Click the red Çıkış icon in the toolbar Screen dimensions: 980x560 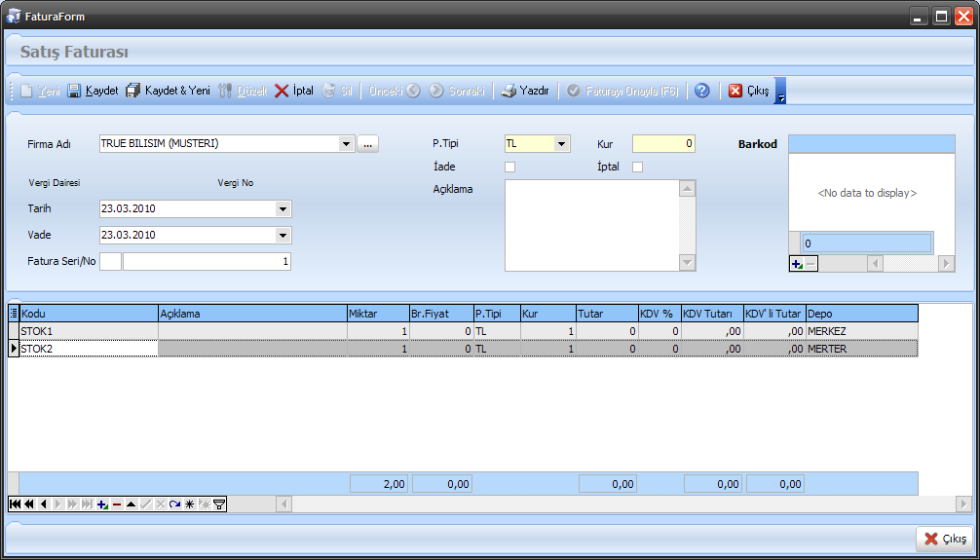(735, 91)
